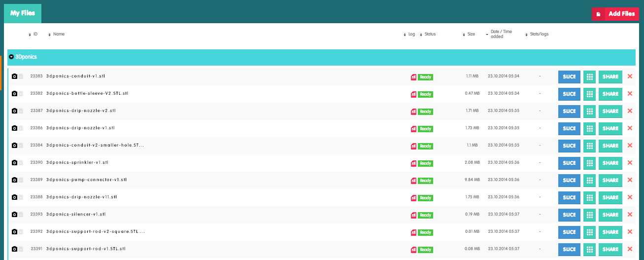
Task: Sort by the Stats/logs column
Action: pos(537,34)
